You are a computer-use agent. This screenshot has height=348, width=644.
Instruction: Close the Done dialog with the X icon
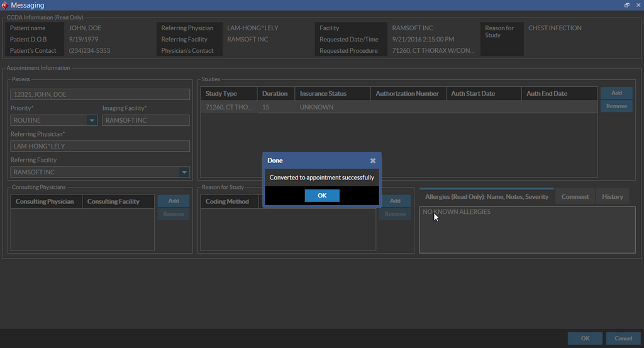pos(373,160)
